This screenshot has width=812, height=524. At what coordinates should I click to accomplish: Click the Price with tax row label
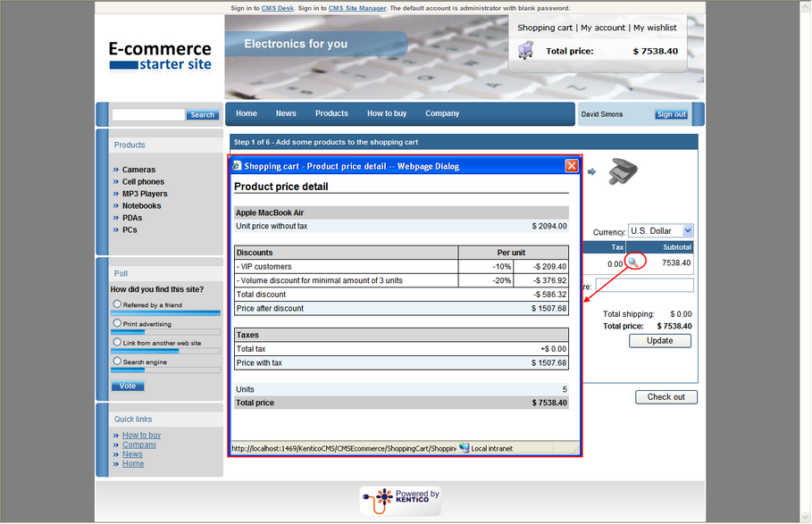(x=259, y=362)
